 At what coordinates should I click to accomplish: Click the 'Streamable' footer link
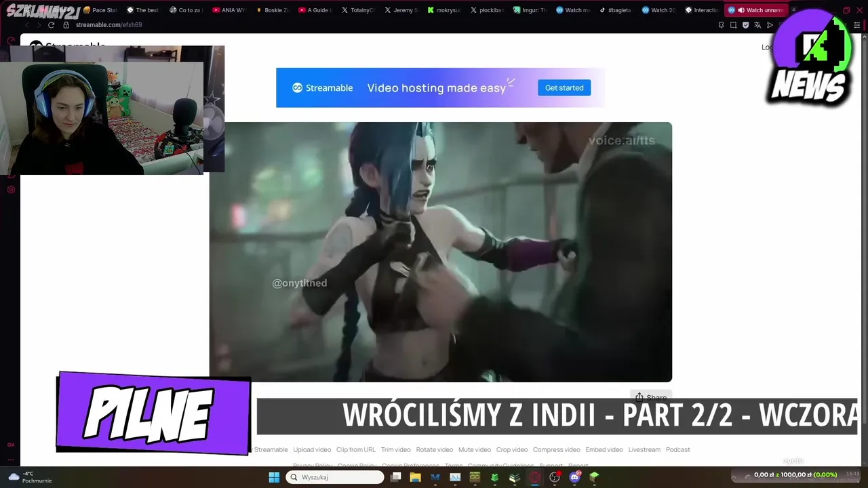[271, 449]
